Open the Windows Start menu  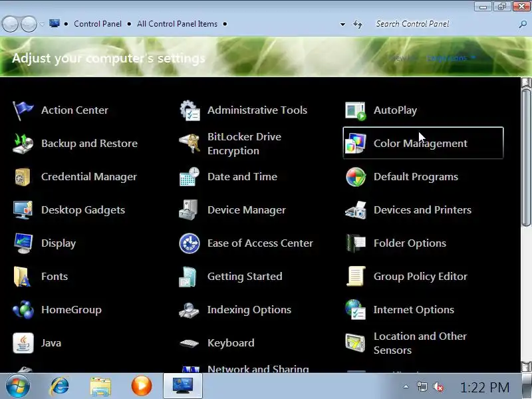pos(17,386)
